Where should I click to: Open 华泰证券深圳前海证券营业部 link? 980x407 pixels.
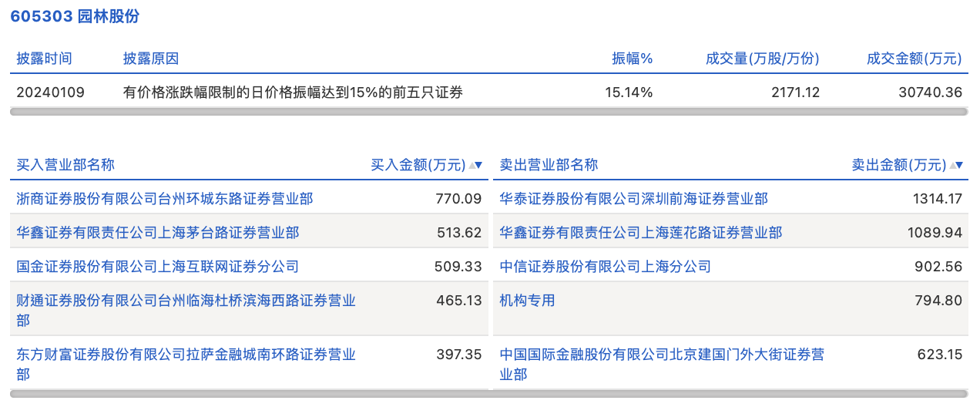(x=633, y=199)
